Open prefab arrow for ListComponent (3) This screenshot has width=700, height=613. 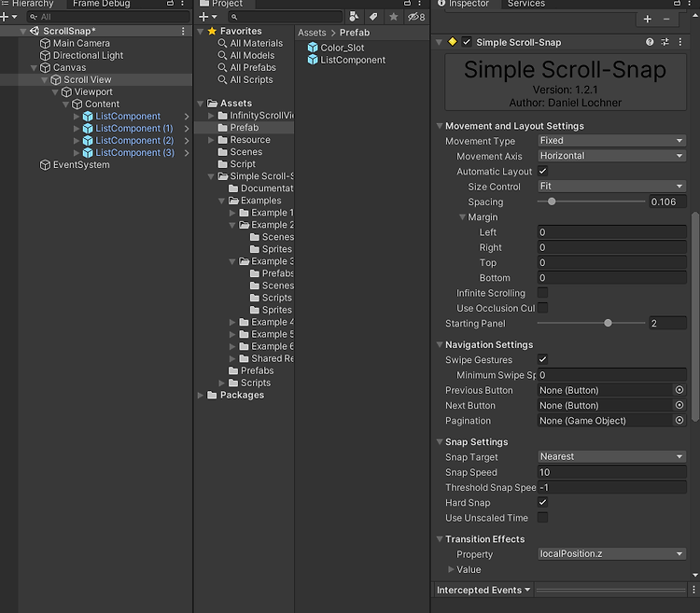click(187, 153)
